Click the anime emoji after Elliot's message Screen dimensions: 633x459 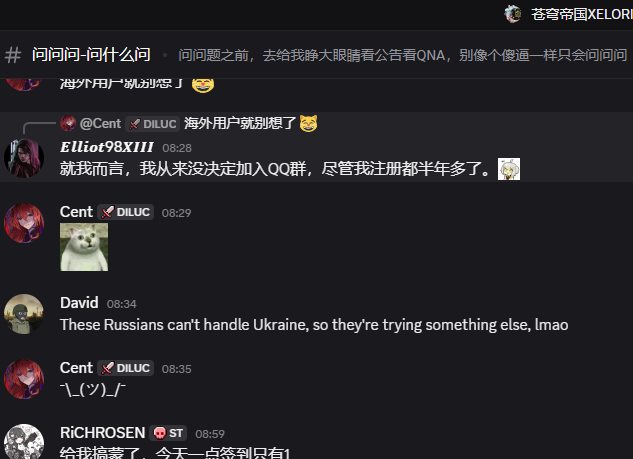click(x=509, y=169)
